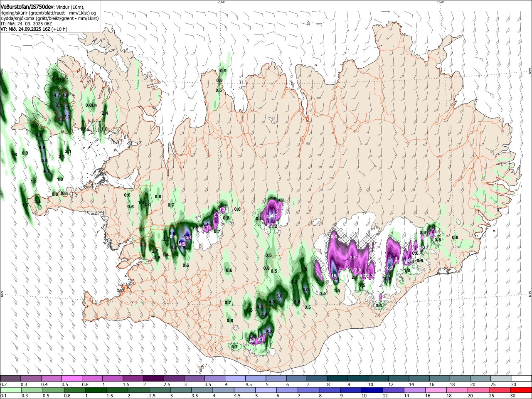Click the 5.8 precipitation value
Viewport: 532px width, 399px height.
[269, 332]
